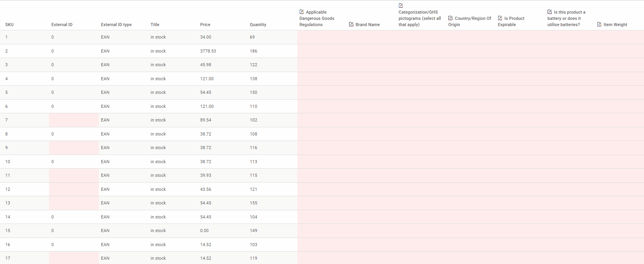Click the price 54.45 in SKU 13 row
644x264 pixels.
[x=206, y=203]
